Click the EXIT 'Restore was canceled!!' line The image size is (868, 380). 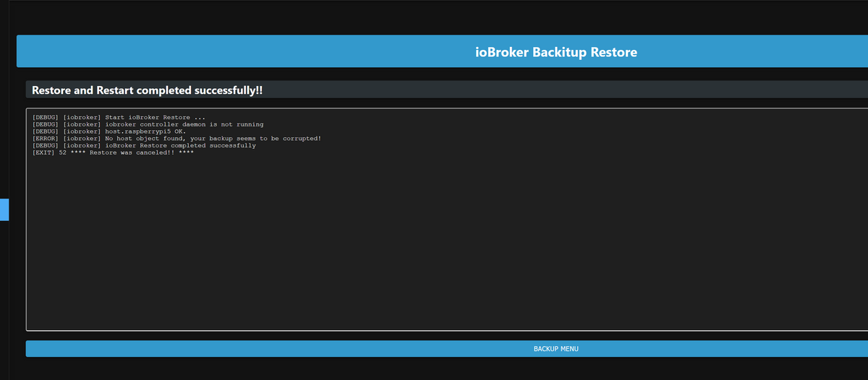[x=113, y=153]
